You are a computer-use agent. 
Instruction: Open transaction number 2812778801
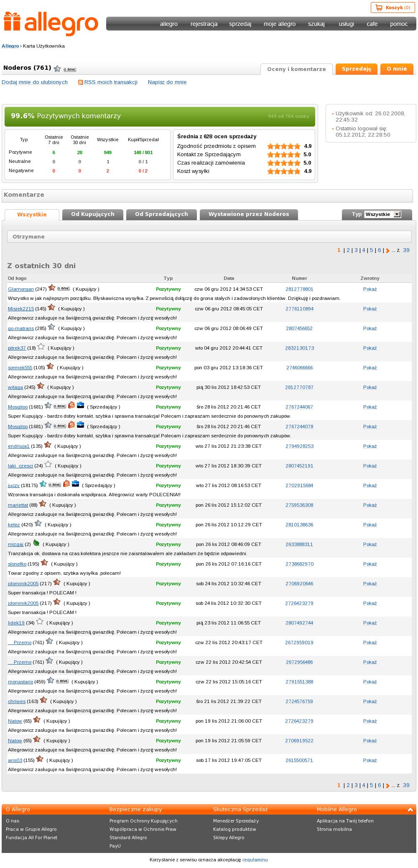(x=299, y=289)
